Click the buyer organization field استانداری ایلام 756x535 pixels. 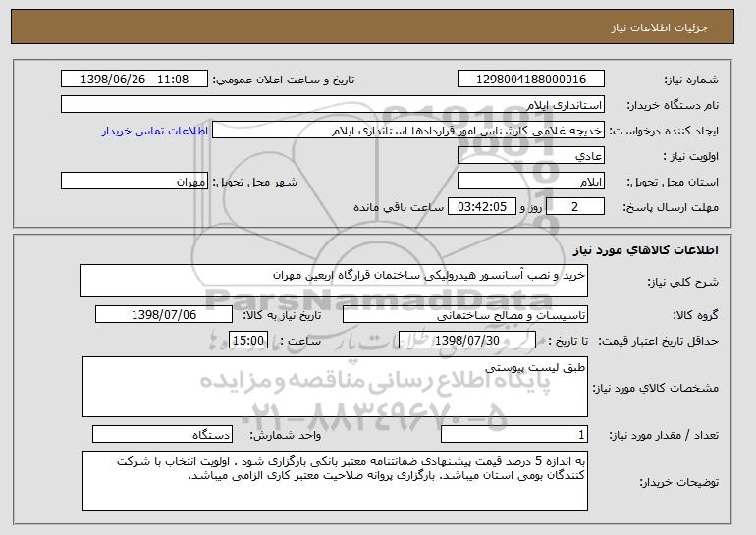[333, 105]
